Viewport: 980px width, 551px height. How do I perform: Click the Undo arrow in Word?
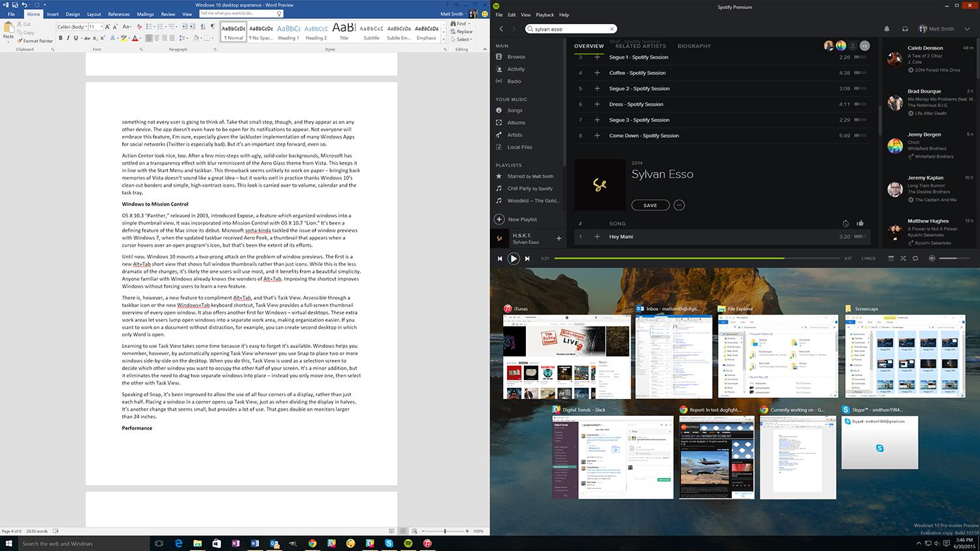pyautogui.click(x=24, y=5)
